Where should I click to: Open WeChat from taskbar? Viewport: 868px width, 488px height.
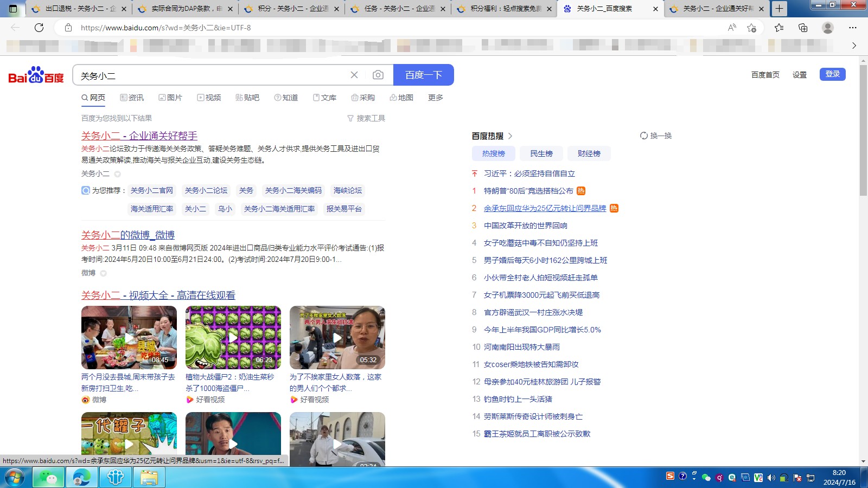click(48, 478)
